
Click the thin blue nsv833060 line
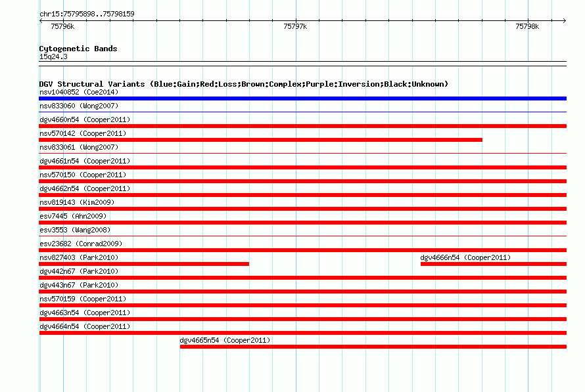302,112
